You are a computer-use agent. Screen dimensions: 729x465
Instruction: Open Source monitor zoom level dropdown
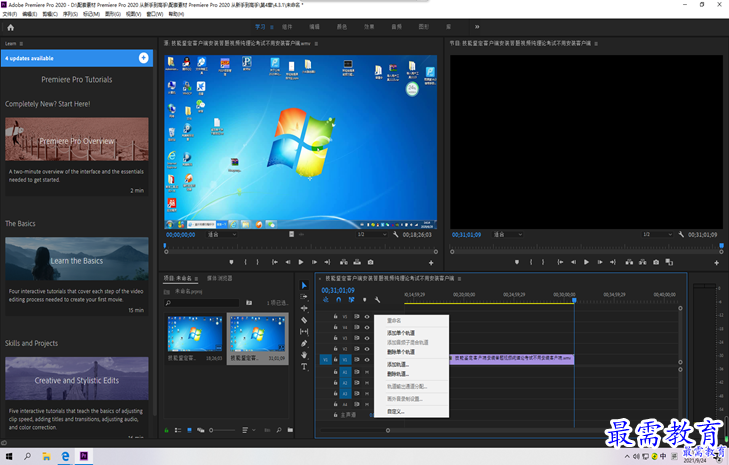click(222, 234)
